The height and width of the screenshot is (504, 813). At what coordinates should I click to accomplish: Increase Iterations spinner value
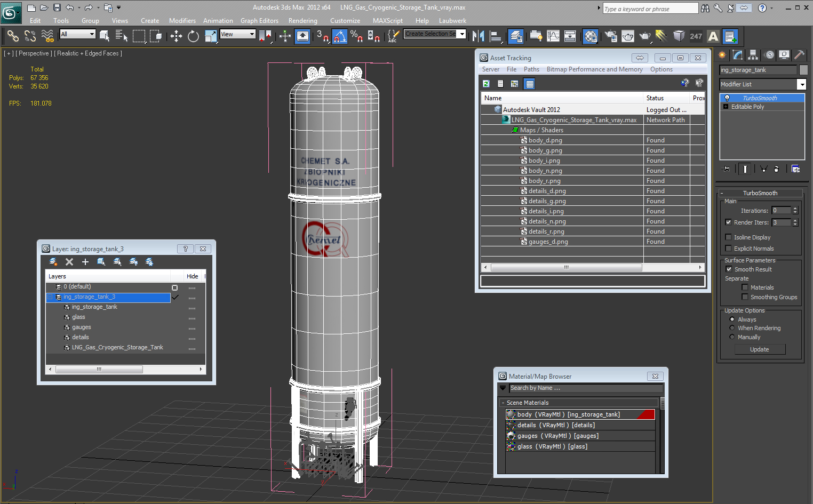(x=795, y=209)
